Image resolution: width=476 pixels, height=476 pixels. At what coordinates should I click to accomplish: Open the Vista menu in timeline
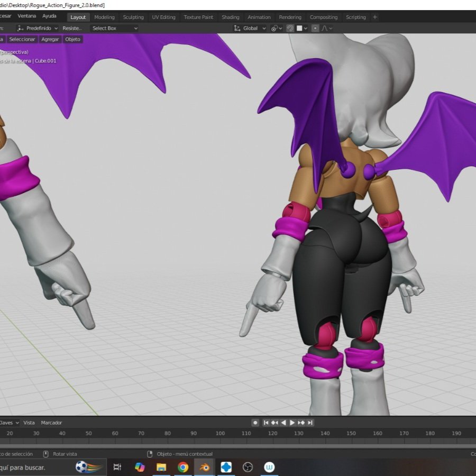[x=29, y=423]
